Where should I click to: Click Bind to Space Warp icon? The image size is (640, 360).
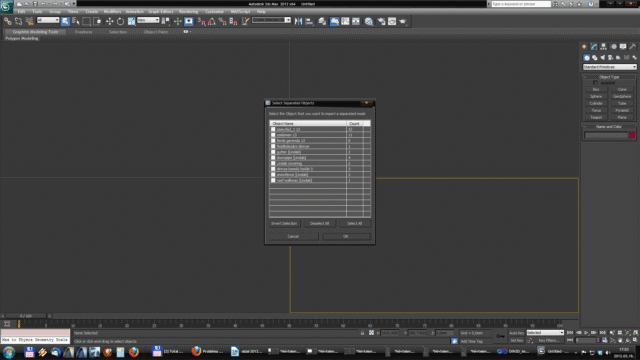pyautogui.click(x=29, y=21)
